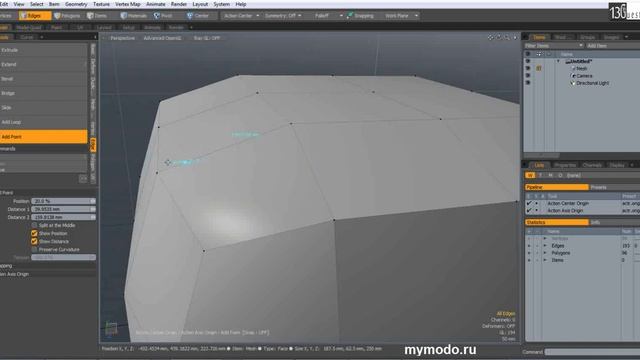Select the Directional Light item
The height and width of the screenshot is (360, 640).
(x=592, y=83)
